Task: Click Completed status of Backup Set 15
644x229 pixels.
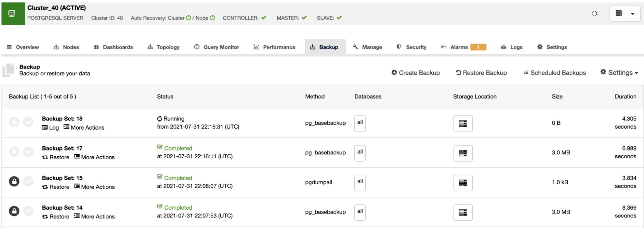Action: tap(175, 178)
